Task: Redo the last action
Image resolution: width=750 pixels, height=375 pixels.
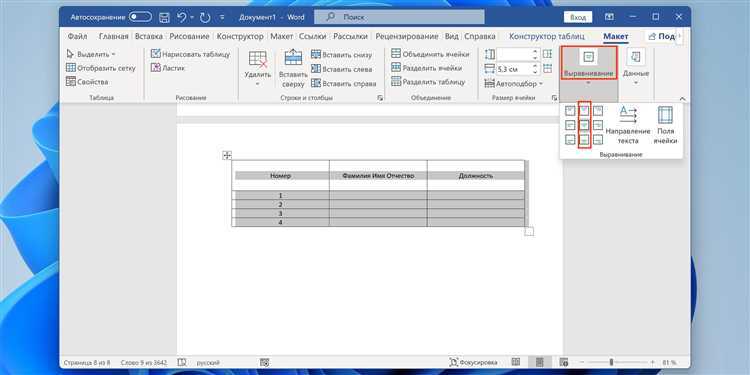Action: click(205, 18)
